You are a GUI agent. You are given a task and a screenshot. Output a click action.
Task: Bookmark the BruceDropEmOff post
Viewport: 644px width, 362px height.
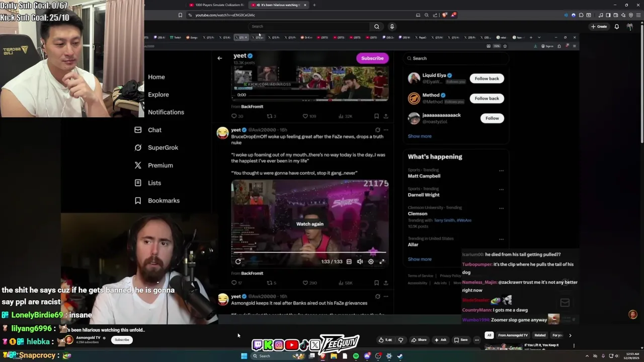(x=376, y=283)
